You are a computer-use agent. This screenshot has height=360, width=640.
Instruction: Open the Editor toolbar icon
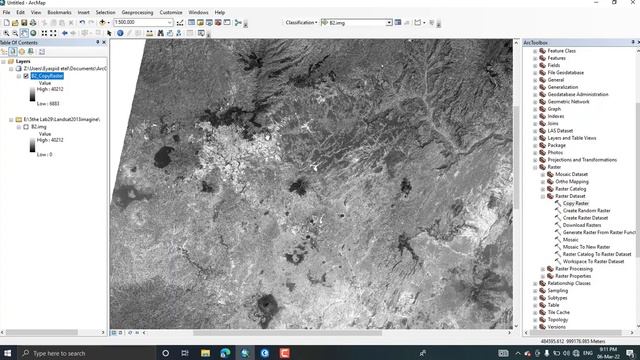click(180, 23)
